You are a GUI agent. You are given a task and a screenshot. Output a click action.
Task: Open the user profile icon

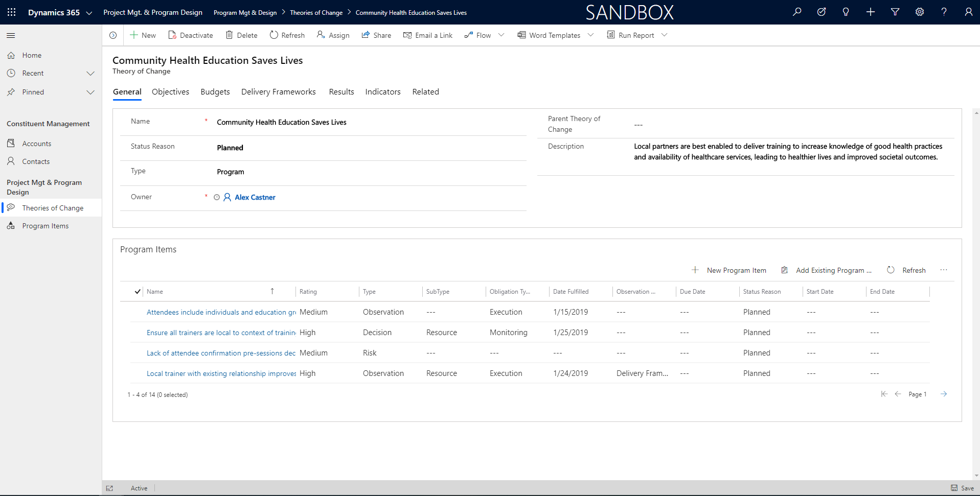point(969,12)
